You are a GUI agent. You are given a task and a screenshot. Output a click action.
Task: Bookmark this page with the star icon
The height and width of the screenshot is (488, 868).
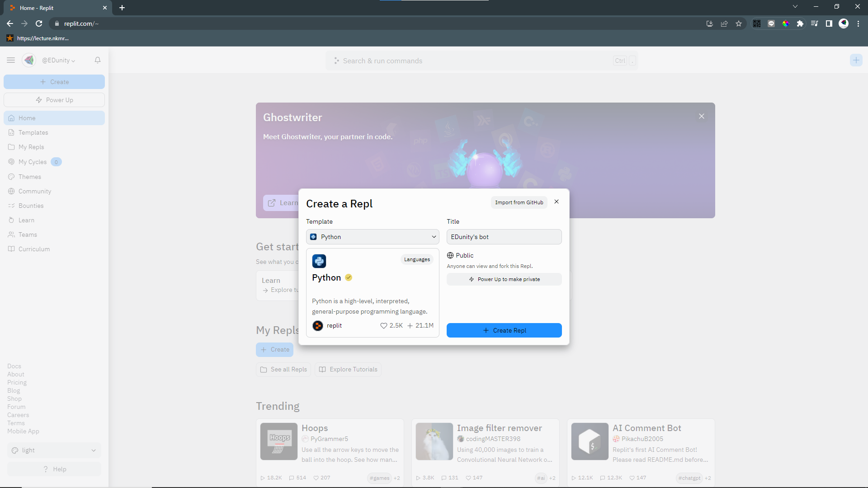(739, 23)
